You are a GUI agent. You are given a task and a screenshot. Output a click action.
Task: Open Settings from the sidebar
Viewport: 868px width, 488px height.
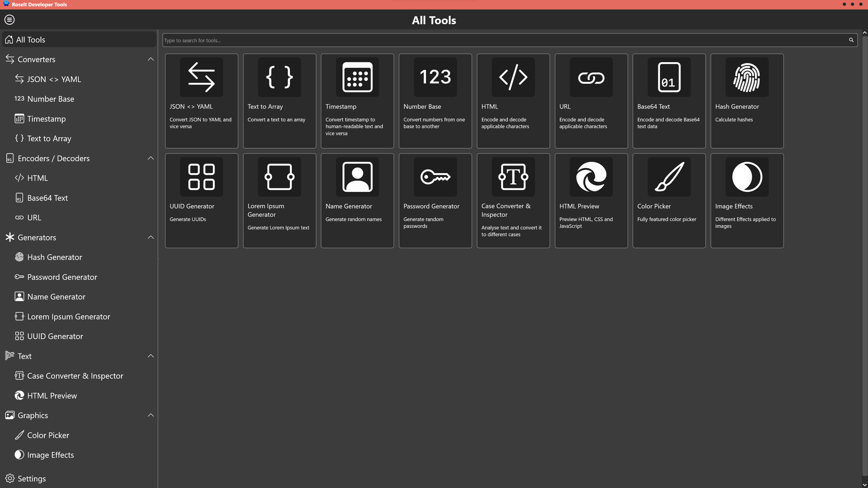[x=31, y=478]
